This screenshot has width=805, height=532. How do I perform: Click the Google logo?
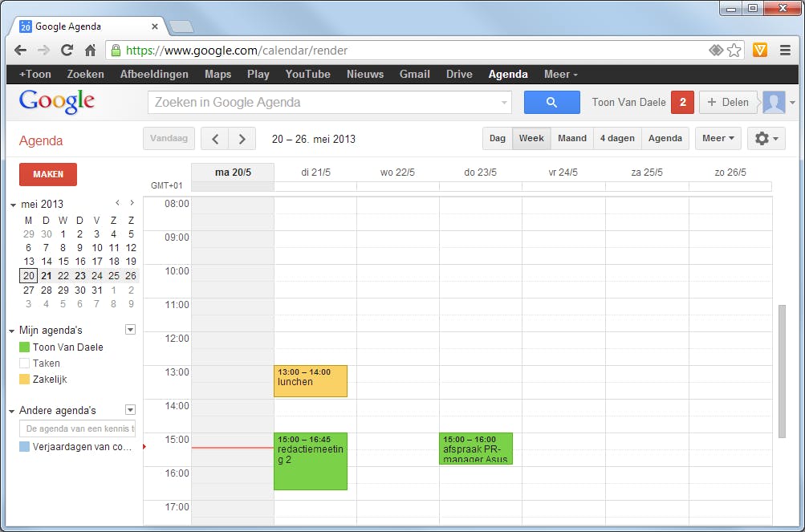(x=56, y=102)
